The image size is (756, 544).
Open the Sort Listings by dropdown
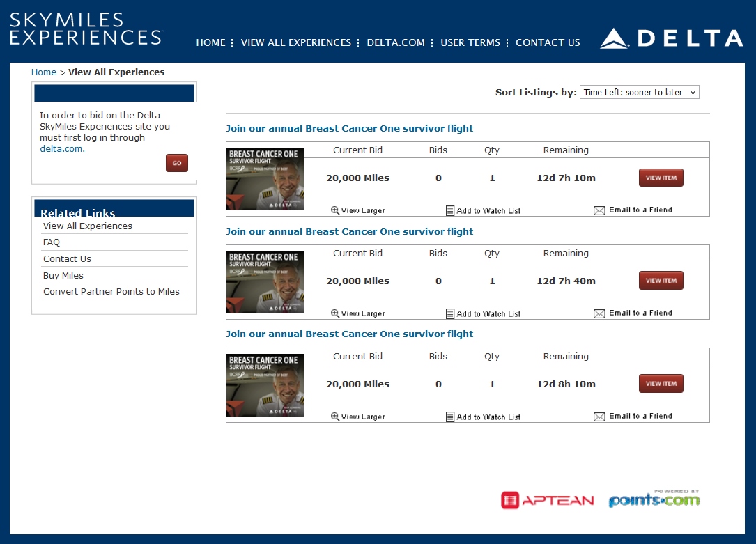coord(639,92)
